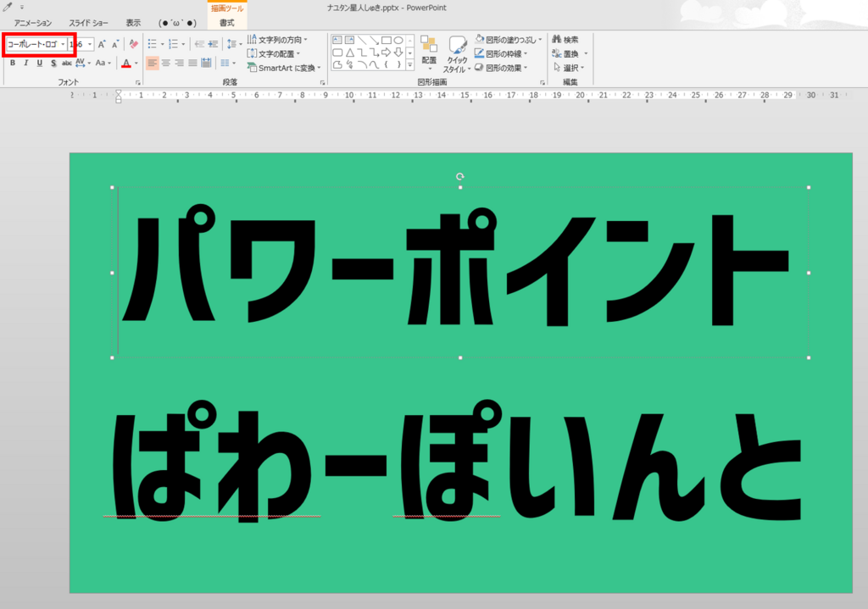Expand the shapes gallery

pos(410,65)
